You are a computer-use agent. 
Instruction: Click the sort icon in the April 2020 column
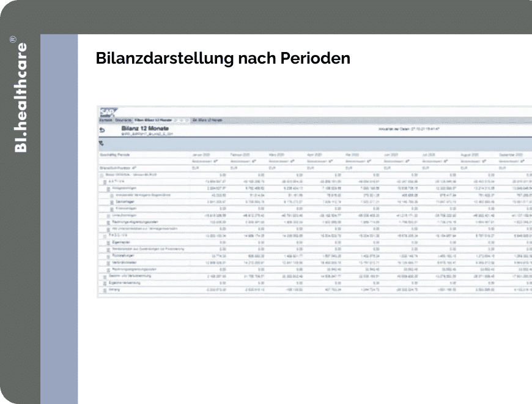click(x=331, y=161)
